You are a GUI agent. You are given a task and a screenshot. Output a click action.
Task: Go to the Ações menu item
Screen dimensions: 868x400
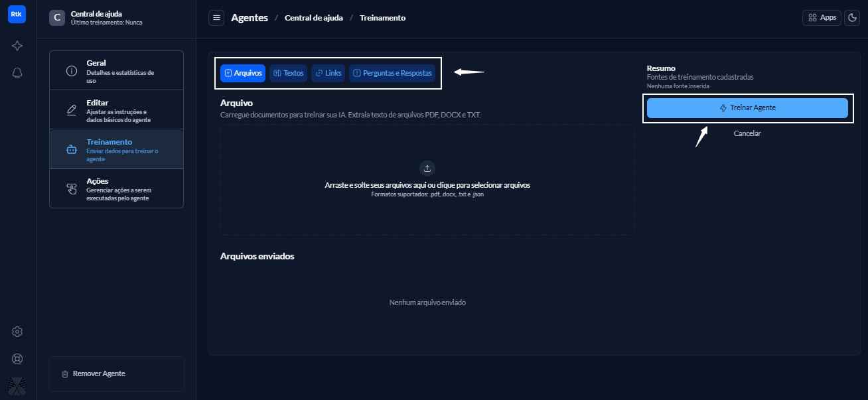[x=116, y=188]
